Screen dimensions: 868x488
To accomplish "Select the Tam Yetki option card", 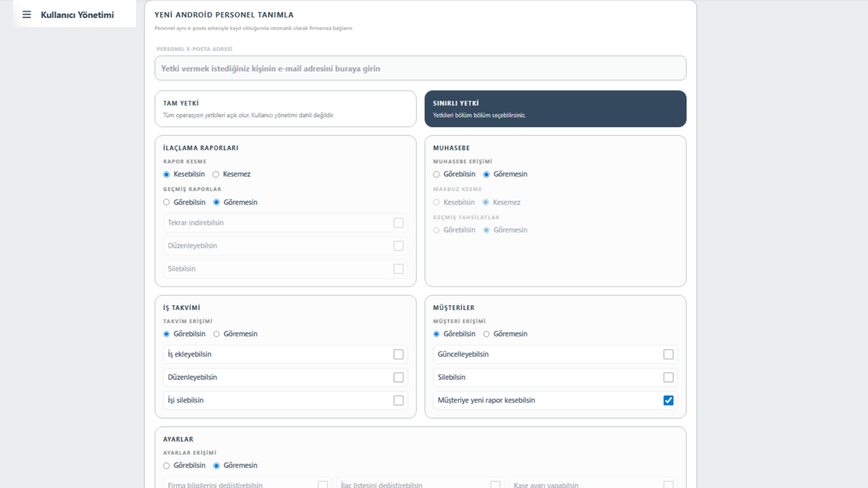I will point(285,108).
